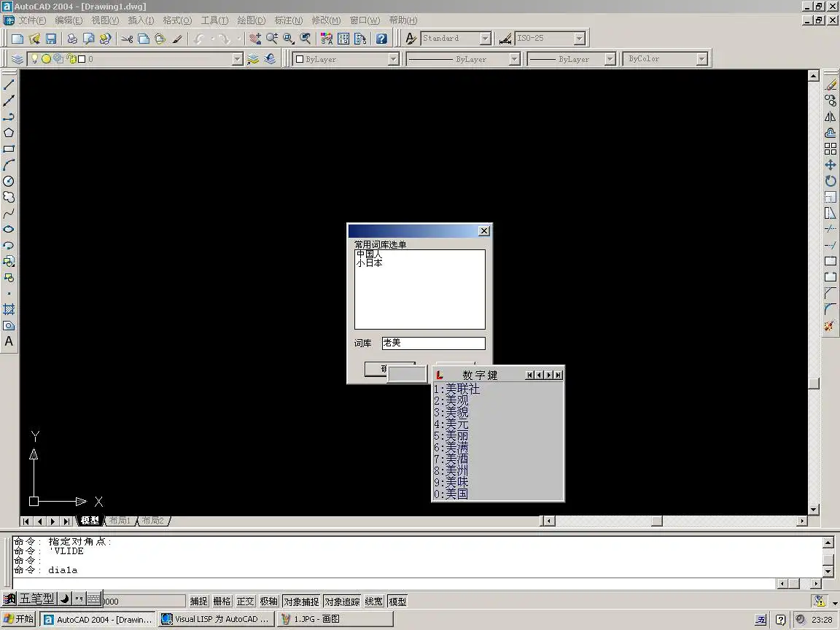Click the Text Style Manager icon

411,39
